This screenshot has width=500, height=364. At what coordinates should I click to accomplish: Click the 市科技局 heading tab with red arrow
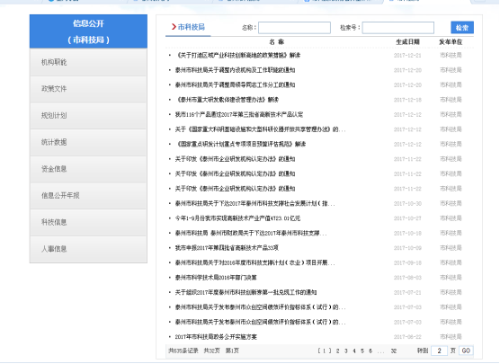coord(188,27)
